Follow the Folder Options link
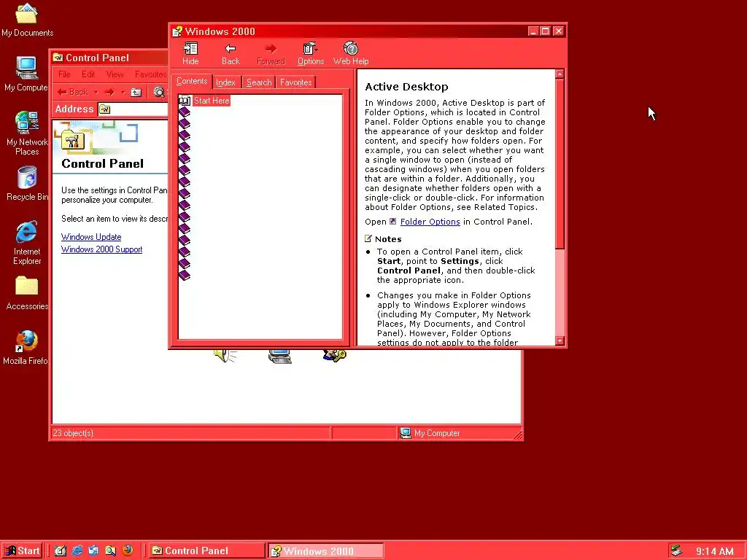Viewport: 747px width, 560px height. [430, 222]
